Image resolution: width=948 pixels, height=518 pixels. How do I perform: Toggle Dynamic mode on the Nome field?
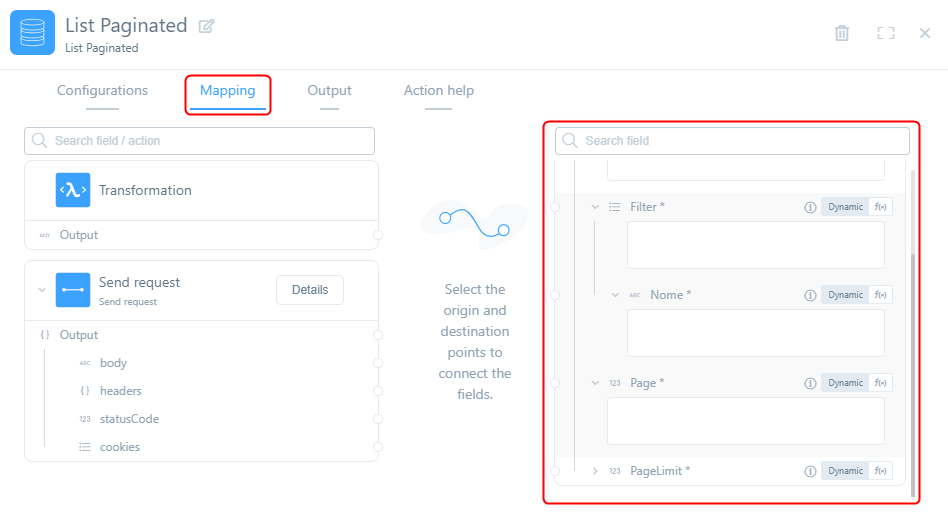(845, 295)
